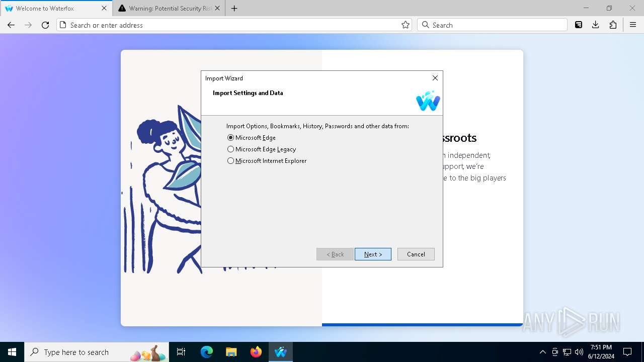This screenshot has width=644, height=362.
Task: Open the Potential Security Risk warning tab
Action: (x=169, y=9)
